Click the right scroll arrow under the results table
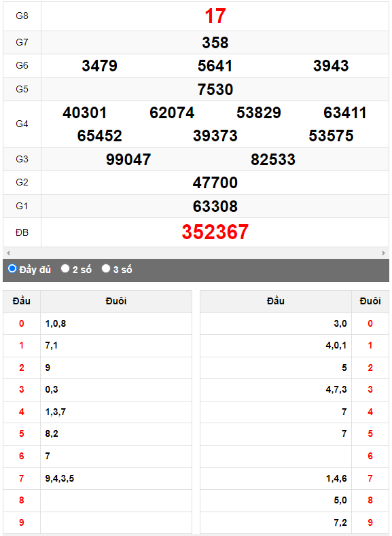Screen dimensions: 392x536 coord(383,253)
